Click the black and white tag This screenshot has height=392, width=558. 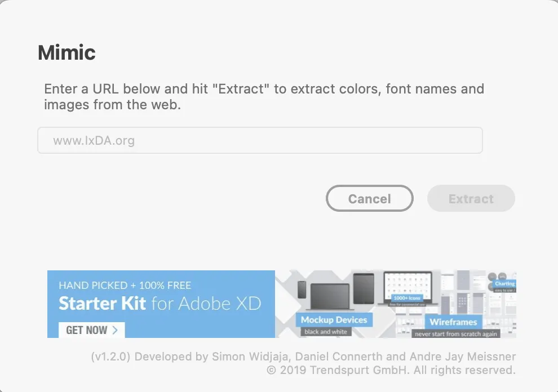326,332
